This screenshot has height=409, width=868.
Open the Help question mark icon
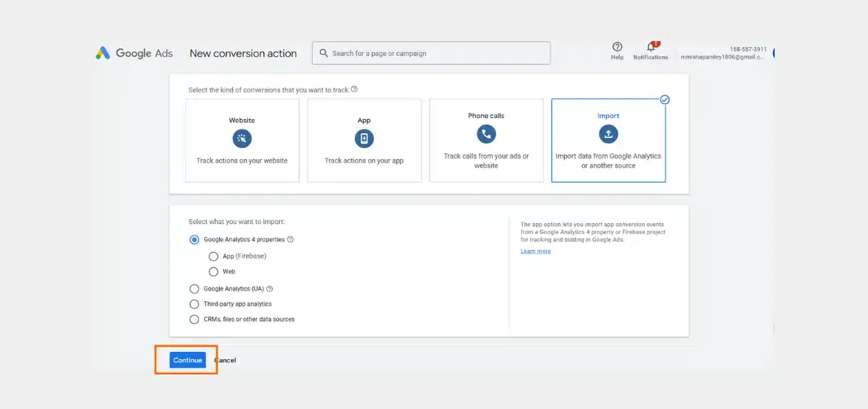coord(617,47)
